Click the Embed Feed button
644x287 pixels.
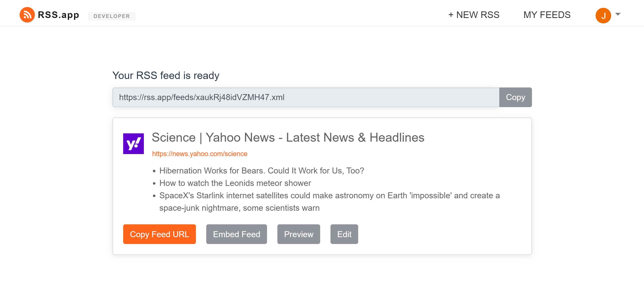click(x=236, y=234)
